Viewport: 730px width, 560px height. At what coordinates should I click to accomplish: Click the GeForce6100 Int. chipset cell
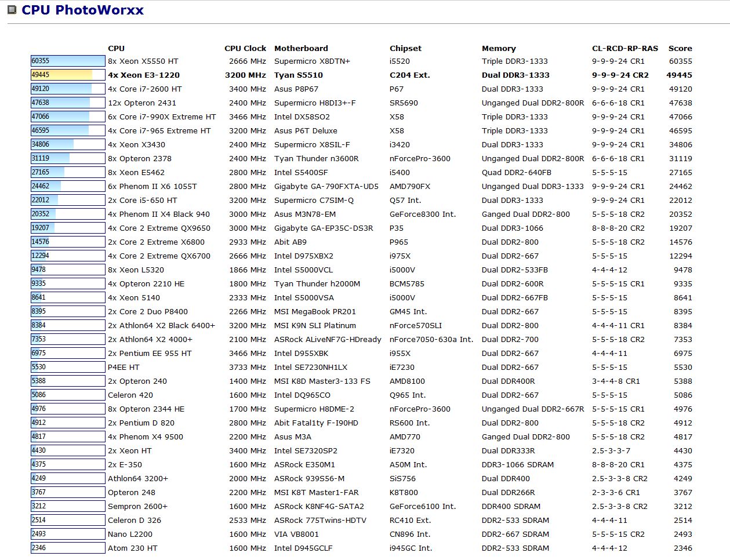pyautogui.click(x=423, y=506)
